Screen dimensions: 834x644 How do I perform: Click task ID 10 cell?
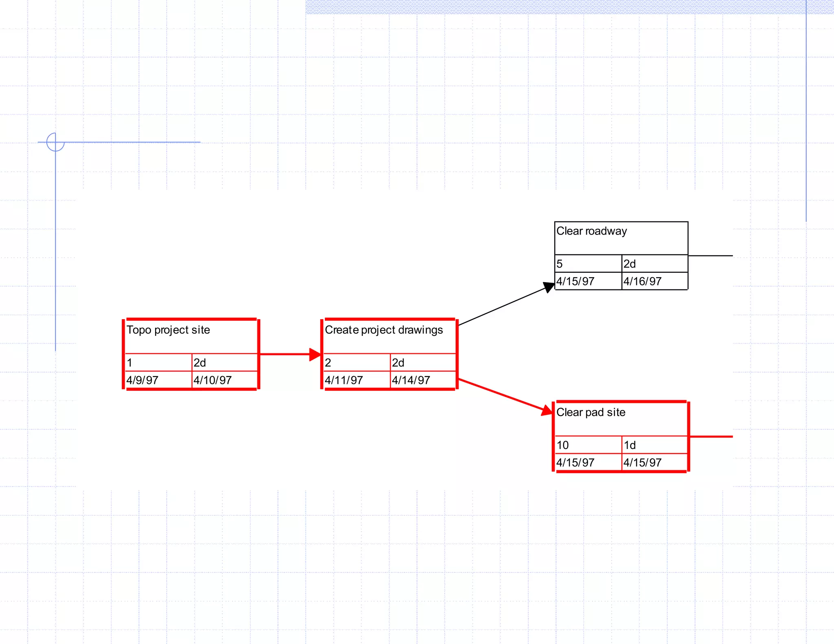point(588,445)
